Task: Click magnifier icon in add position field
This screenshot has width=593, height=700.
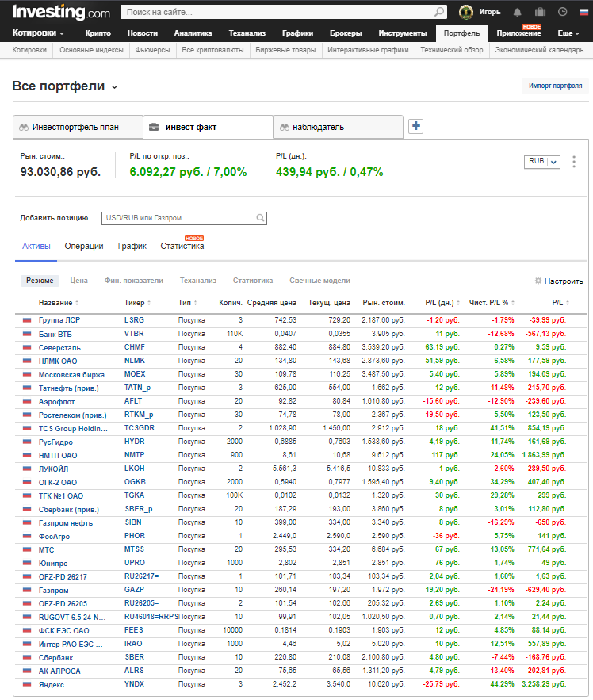Action: [260, 218]
